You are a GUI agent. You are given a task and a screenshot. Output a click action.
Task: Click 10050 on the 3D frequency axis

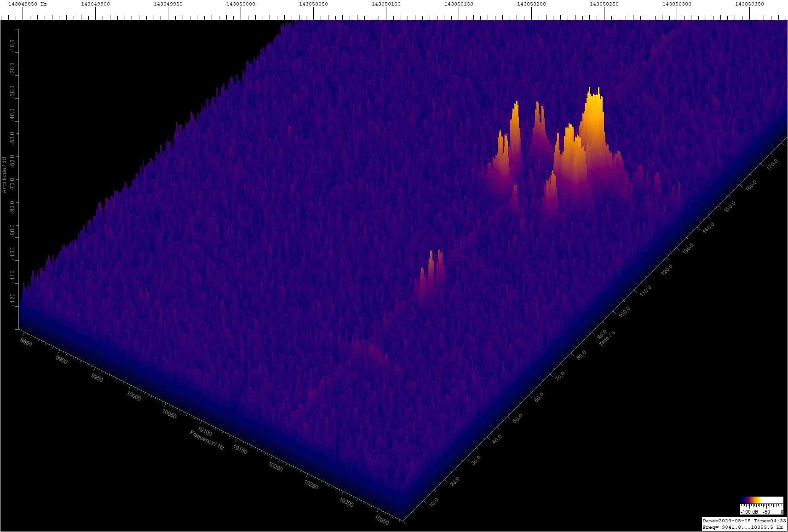coord(169,413)
